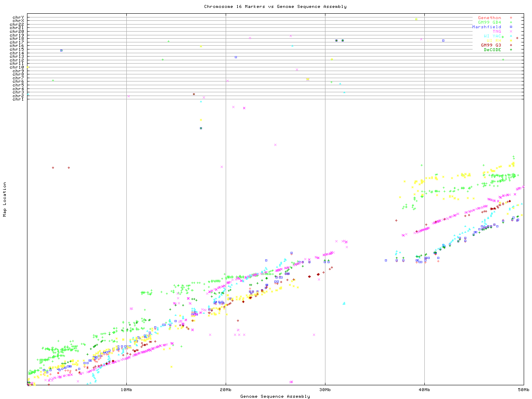The height and width of the screenshot is (399, 532).
Task: Click the chr10 y-axis label
Action: 17,67
